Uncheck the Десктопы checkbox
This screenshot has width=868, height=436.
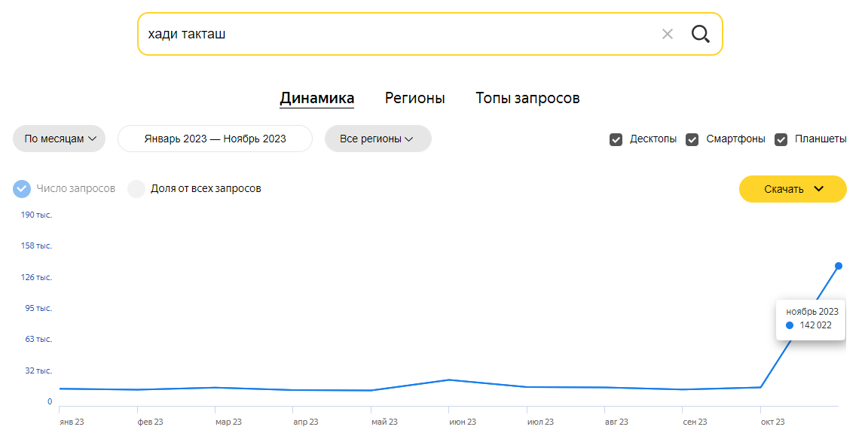(616, 139)
